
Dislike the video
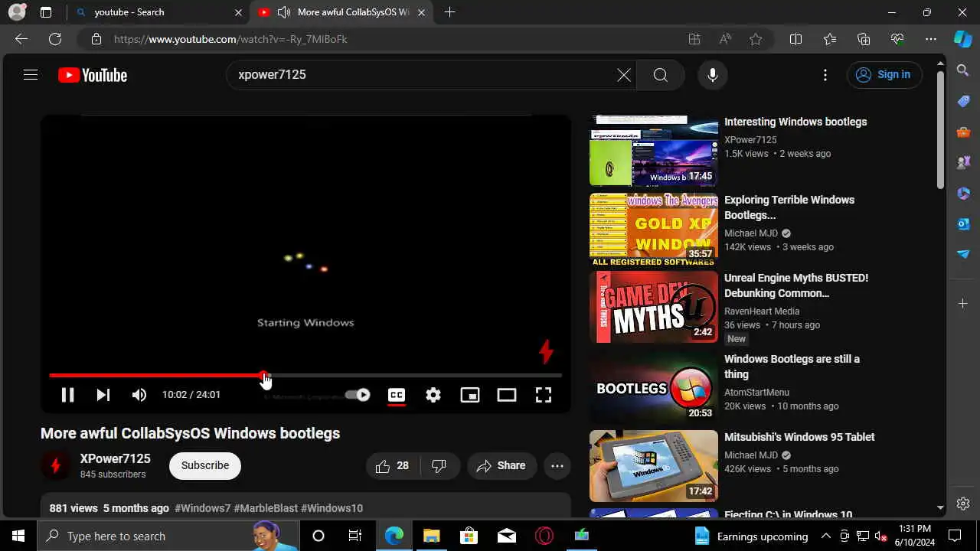tap(439, 466)
